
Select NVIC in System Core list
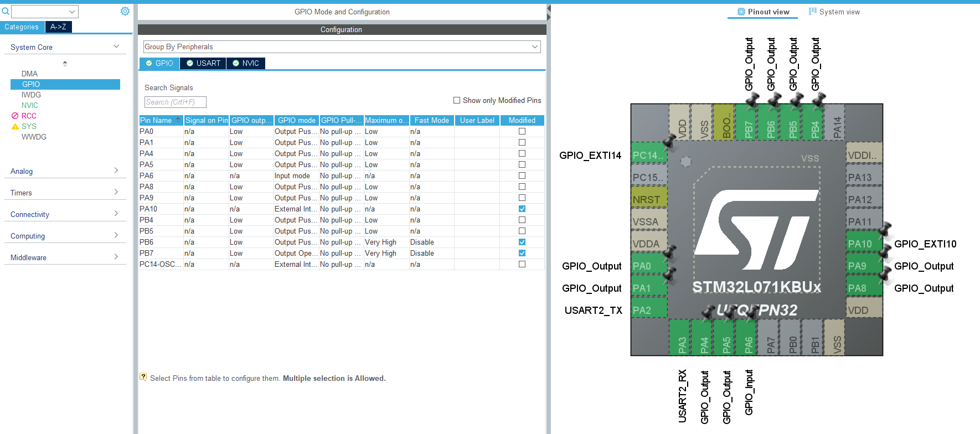[x=30, y=105]
